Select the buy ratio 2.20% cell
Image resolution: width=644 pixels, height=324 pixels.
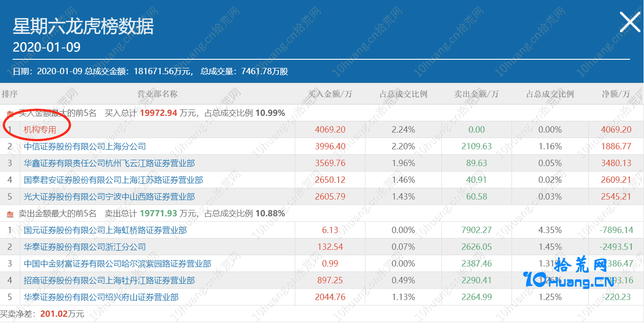coord(403,147)
